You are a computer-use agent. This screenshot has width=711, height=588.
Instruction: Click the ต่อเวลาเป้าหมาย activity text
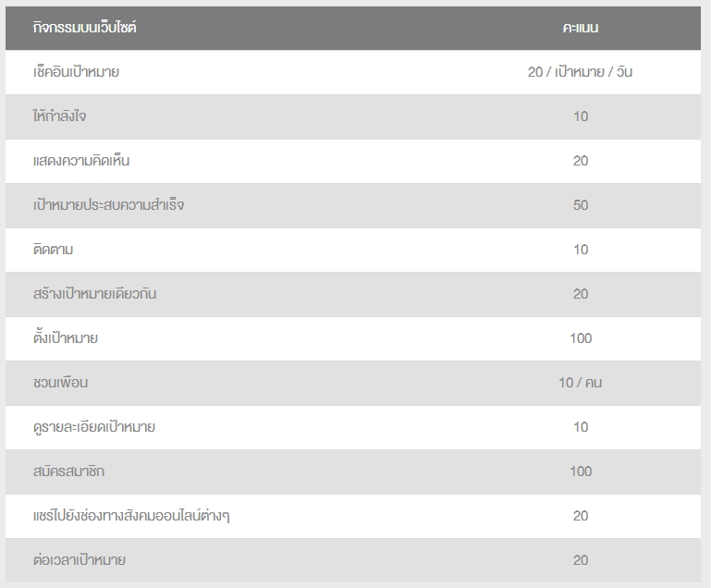click(x=79, y=560)
